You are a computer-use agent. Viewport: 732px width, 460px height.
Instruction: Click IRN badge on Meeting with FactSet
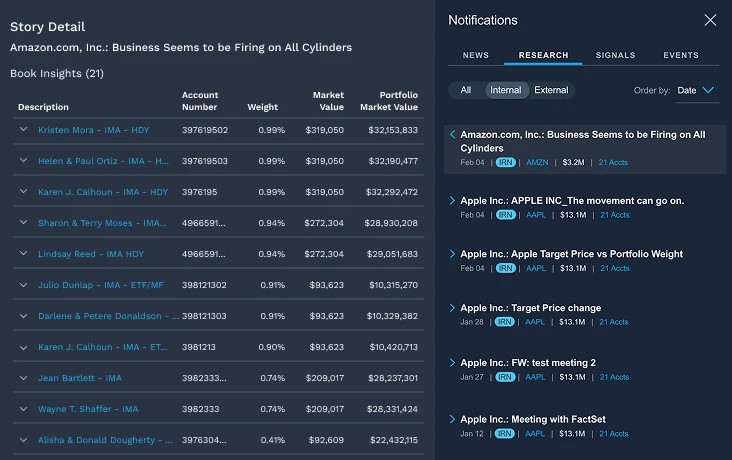(x=504, y=433)
